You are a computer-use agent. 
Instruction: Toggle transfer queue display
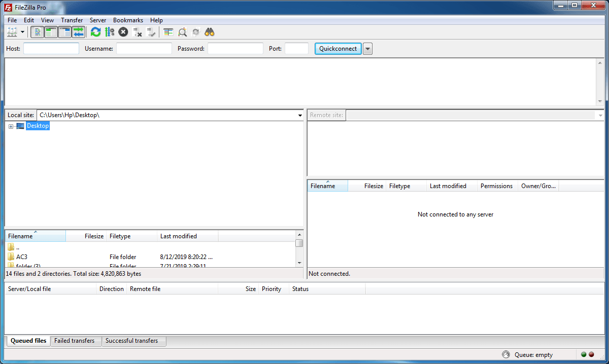[x=79, y=32]
